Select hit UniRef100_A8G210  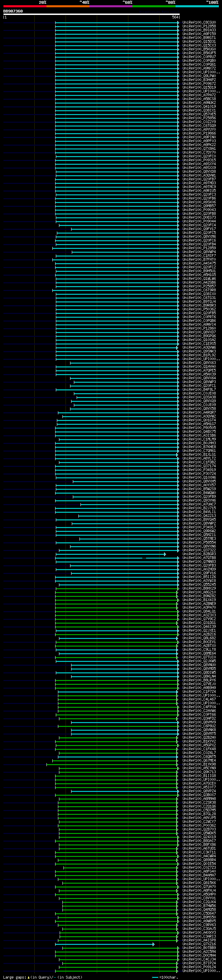(199, 592)
